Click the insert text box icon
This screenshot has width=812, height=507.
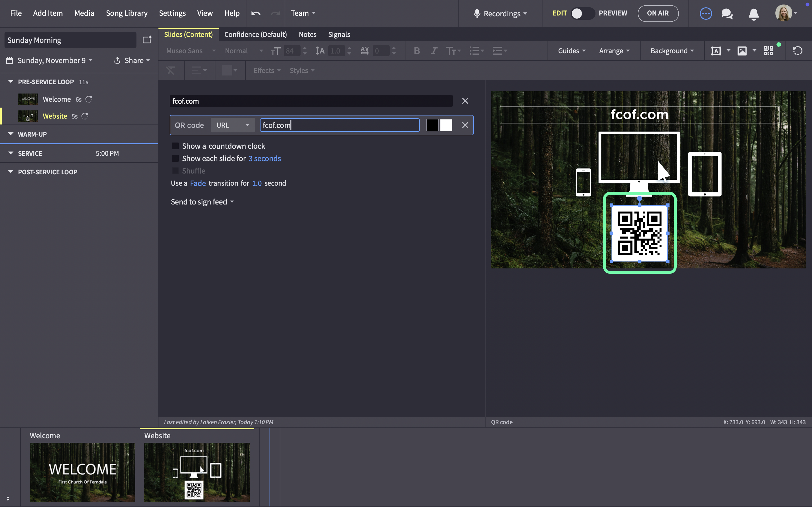coord(716,51)
